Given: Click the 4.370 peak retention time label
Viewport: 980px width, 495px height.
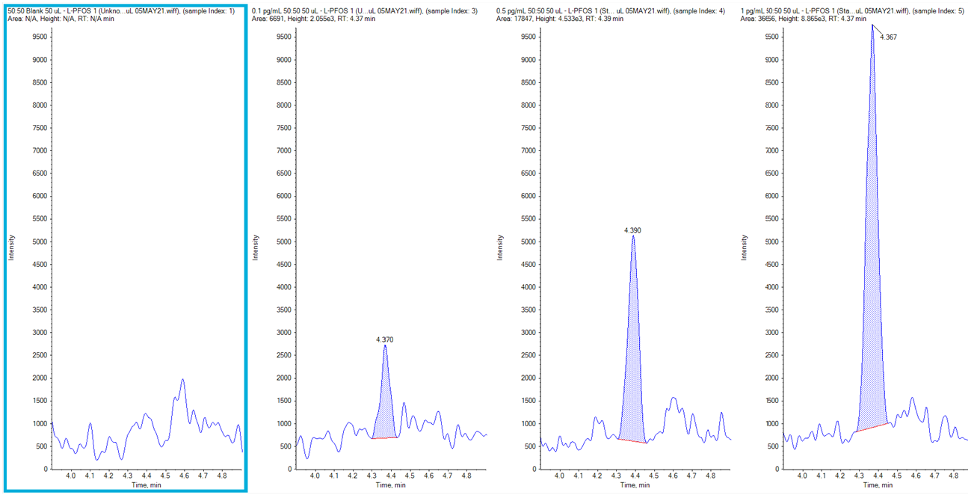Looking at the screenshot, I should pos(384,339).
